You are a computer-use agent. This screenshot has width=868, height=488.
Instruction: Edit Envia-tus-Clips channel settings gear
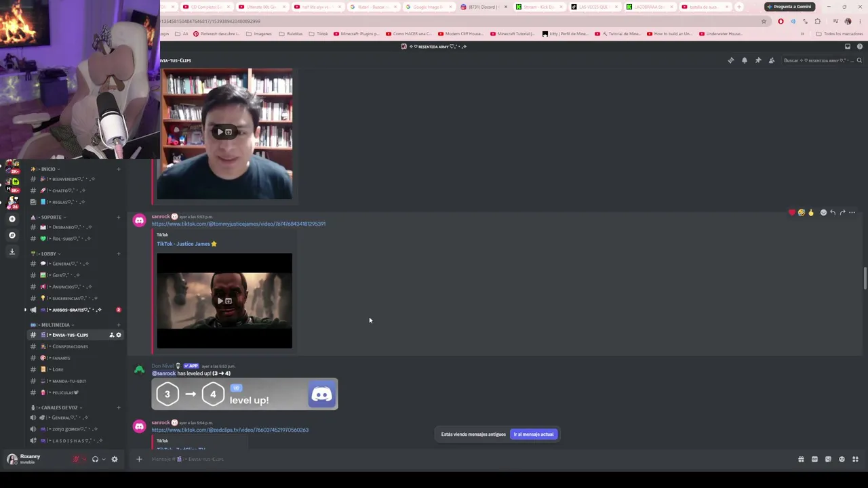[x=119, y=335]
